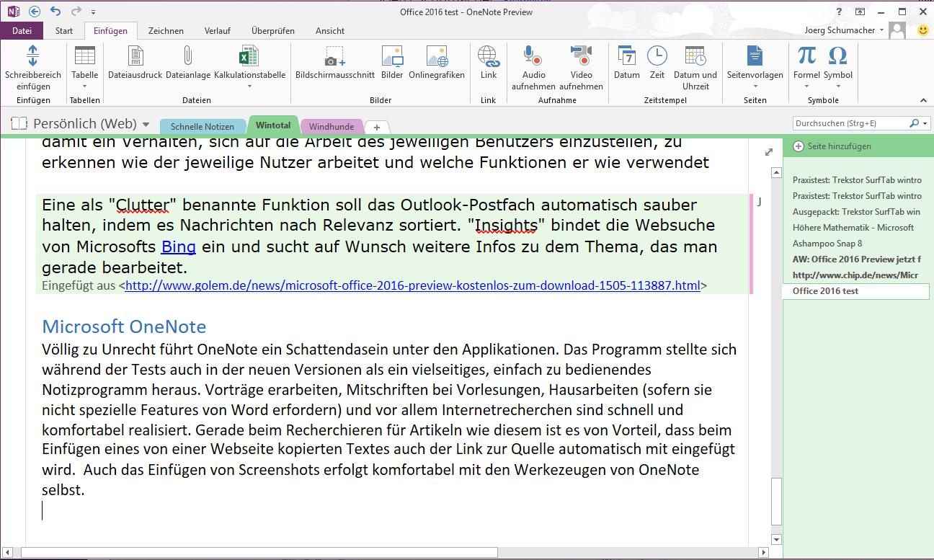Open the Datei menu
This screenshot has height=560, width=934.
22,30
